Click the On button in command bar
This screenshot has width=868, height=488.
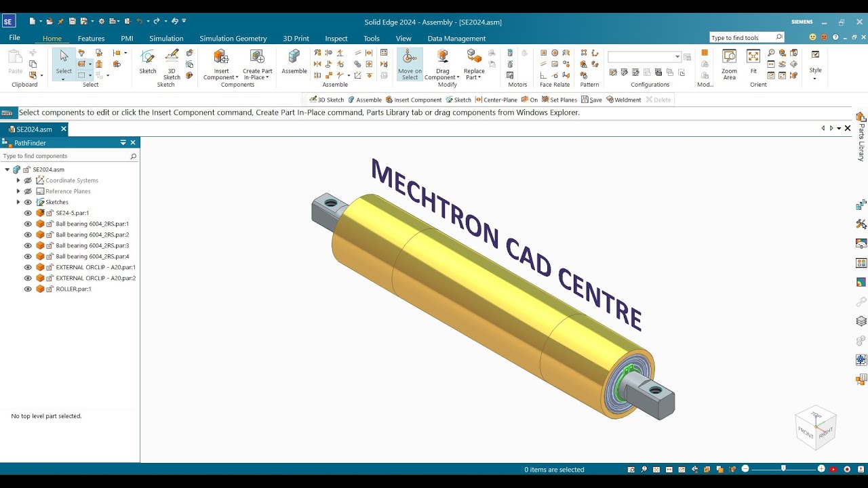[x=529, y=100]
